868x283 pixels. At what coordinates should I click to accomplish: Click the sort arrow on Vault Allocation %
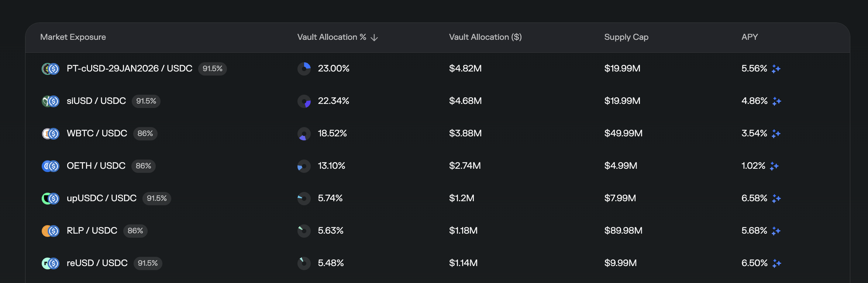coord(374,38)
